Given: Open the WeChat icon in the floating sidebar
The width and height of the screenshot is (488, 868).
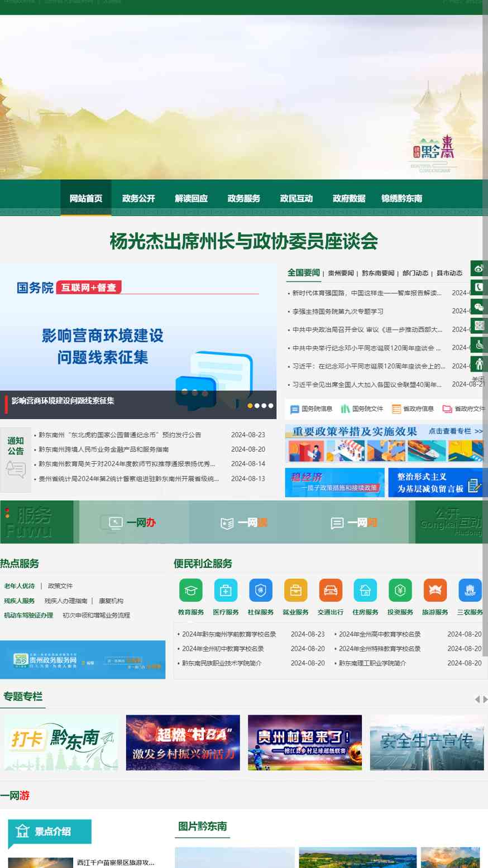Looking at the screenshot, I should pyautogui.click(x=479, y=306).
